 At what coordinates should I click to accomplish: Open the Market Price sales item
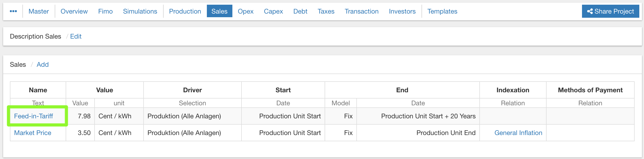33,133
